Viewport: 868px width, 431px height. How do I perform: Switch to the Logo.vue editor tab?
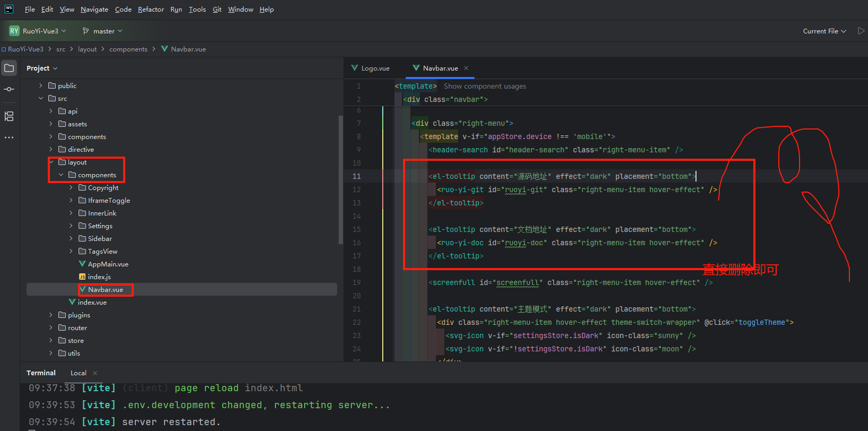point(371,68)
